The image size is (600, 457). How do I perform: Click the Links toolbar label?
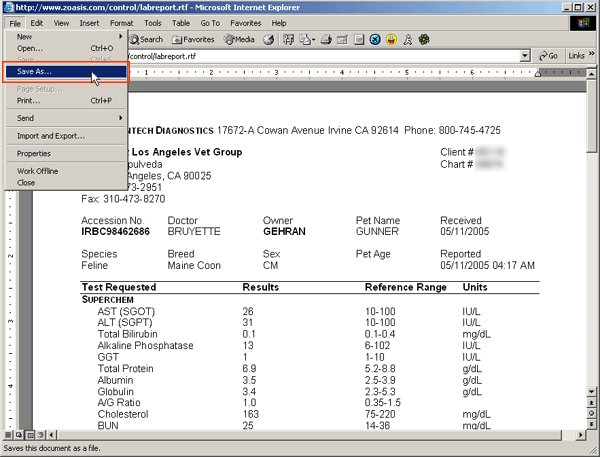(576, 56)
